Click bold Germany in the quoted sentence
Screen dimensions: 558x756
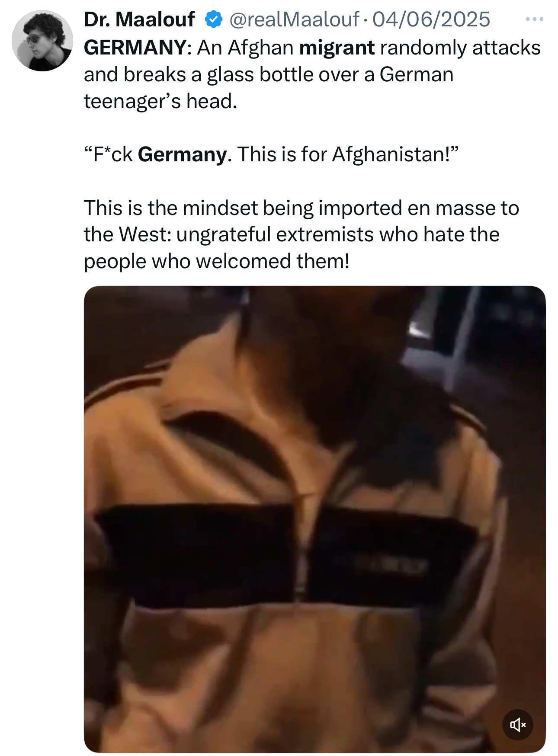click(x=182, y=154)
